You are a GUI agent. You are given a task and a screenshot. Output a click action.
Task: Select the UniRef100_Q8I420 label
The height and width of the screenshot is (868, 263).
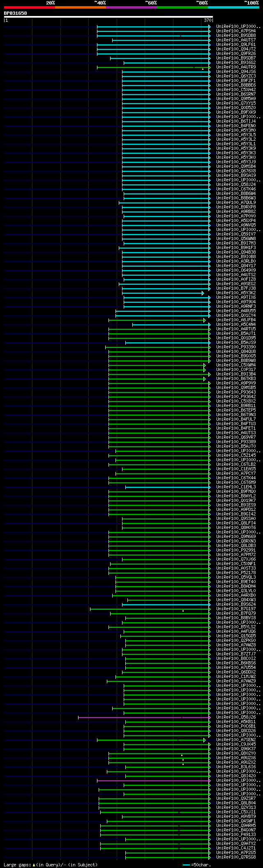[236, 776]
